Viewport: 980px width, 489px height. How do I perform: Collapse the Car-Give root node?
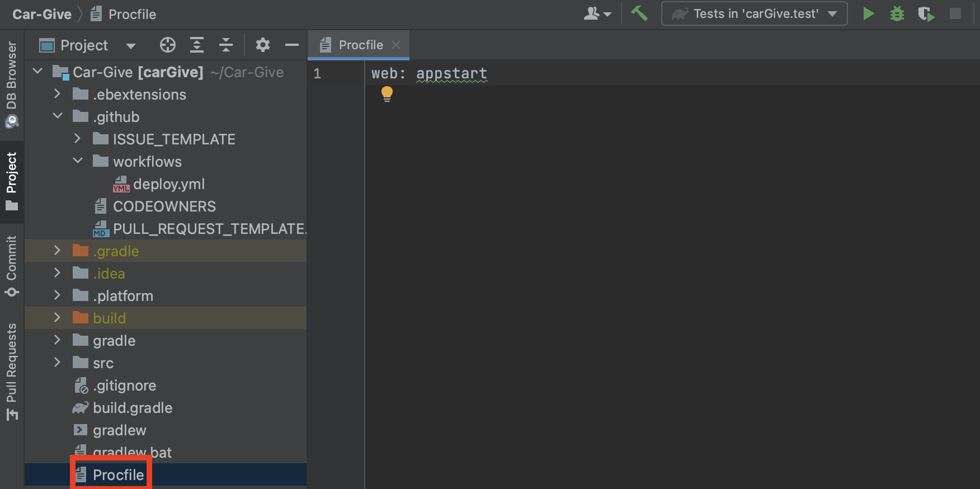click(x=38, y=72)
